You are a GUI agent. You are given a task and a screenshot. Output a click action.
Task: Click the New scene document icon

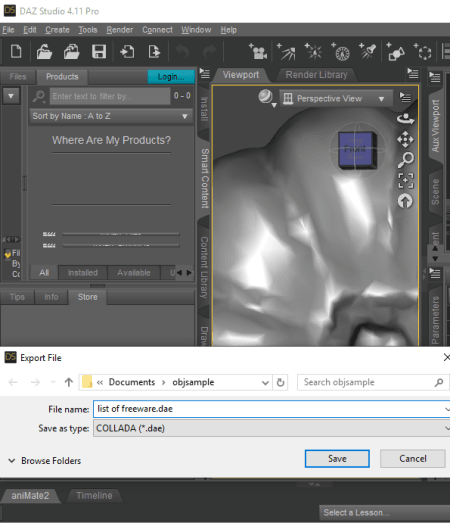point(16,52)
